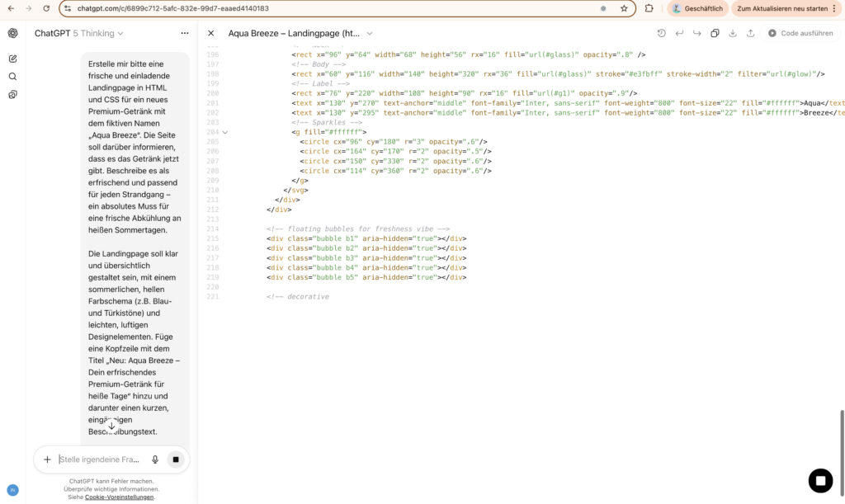Screen dimensions: 845x504
Task: Open the ChatGPT 5 Thinking model dropdown
Action: (78, 33)
